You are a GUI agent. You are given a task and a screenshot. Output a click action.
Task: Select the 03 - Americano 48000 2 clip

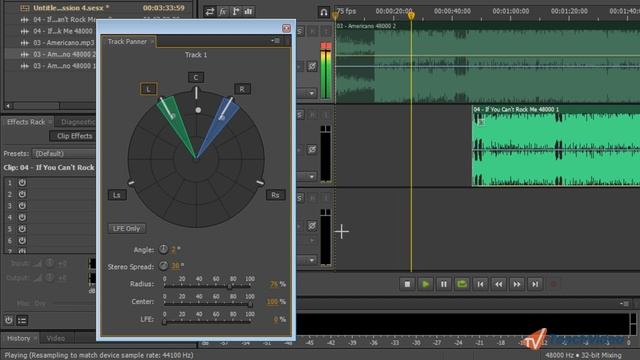click(x=487, y=62)
